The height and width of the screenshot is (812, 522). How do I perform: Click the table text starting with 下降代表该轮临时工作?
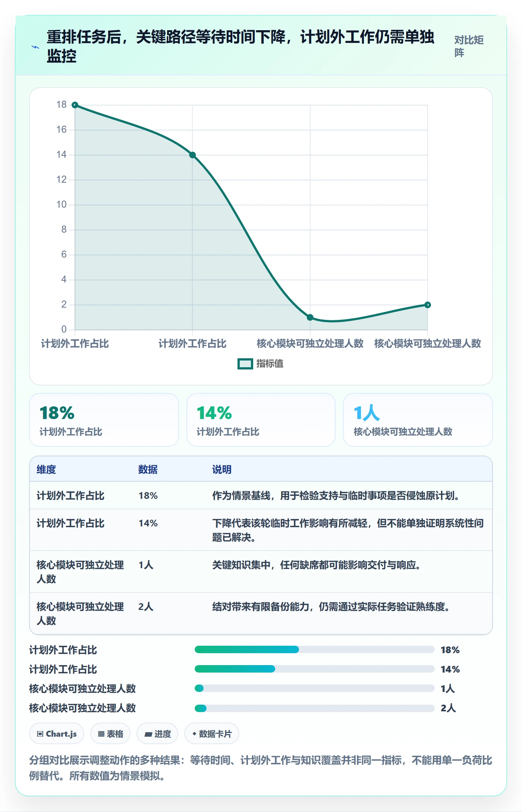(x=348, y=530)
